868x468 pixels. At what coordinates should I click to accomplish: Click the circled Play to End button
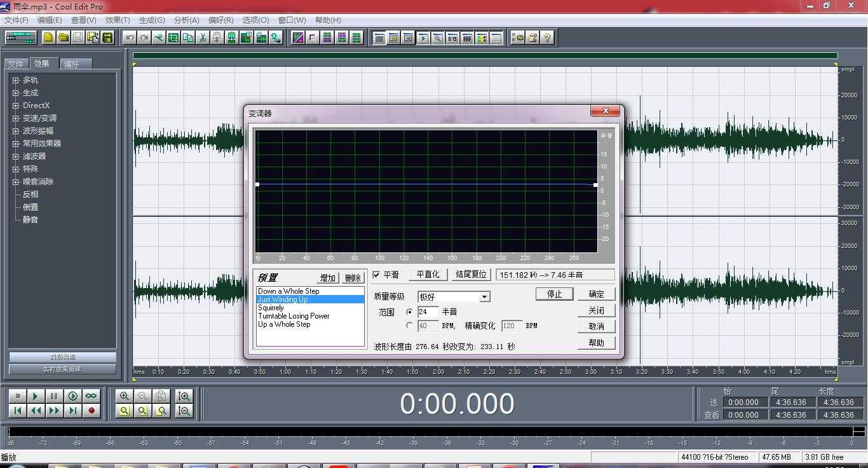click(x=72, y=396)
